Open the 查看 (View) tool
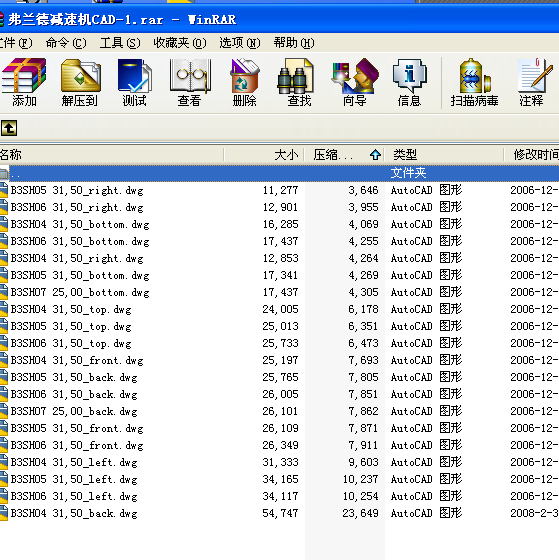The image size is (559, 560). click(190, 82)
